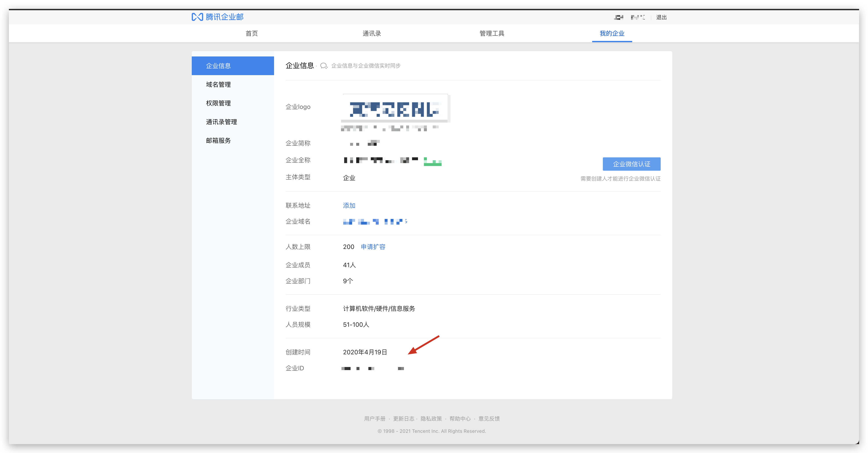Select 企业信息 in the sidebar
Screen dimensions: 868x453
(218, 66)
